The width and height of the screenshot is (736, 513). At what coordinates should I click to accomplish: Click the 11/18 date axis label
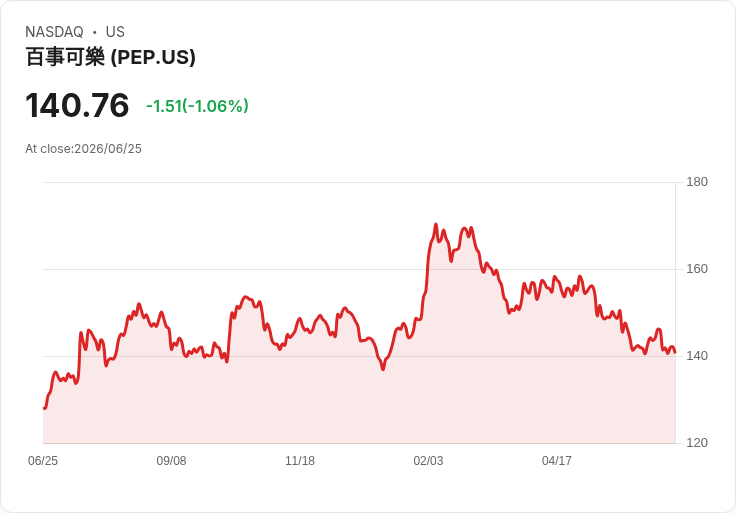(300, 461)
